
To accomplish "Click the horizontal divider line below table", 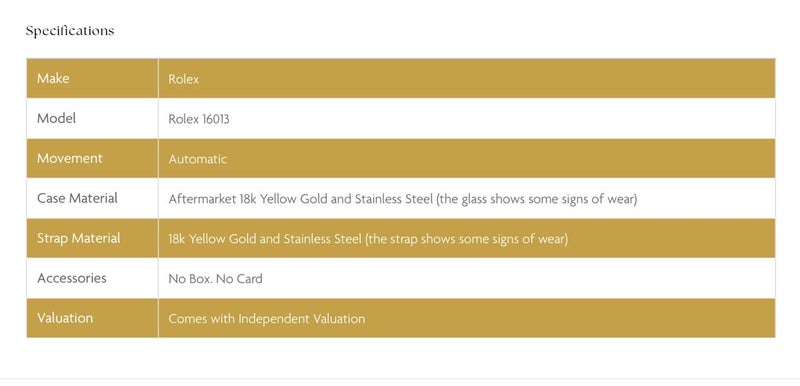I will pyautogui.click(x=400, y=379).
